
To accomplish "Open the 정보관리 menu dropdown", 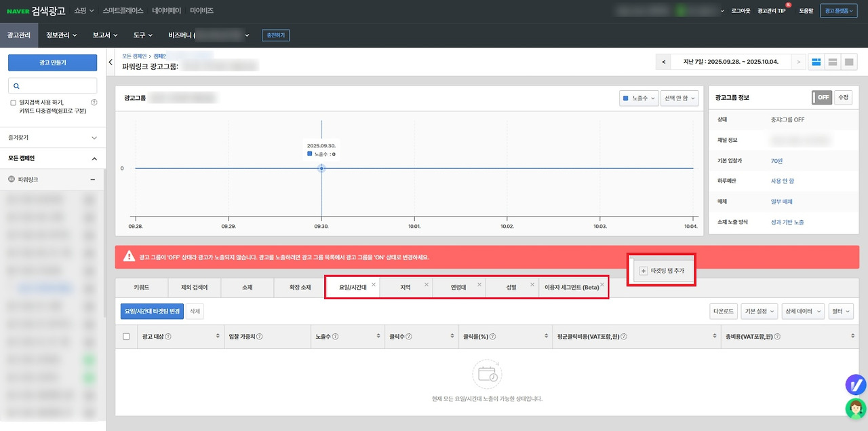I will pyautogui.click(x=61, y=35).
